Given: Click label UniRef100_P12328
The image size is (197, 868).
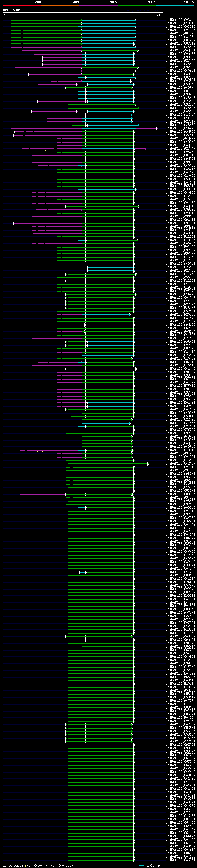Looking at the screenshot, I should tap(180, 281).
